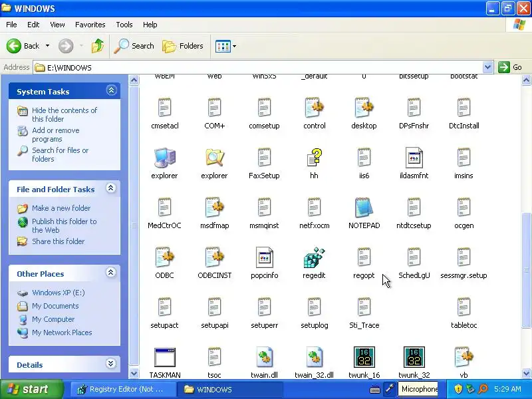This screenshot has width=532, height=399.
Task: Select the twunk_32 application icon
Action: (x=414, y=357)
